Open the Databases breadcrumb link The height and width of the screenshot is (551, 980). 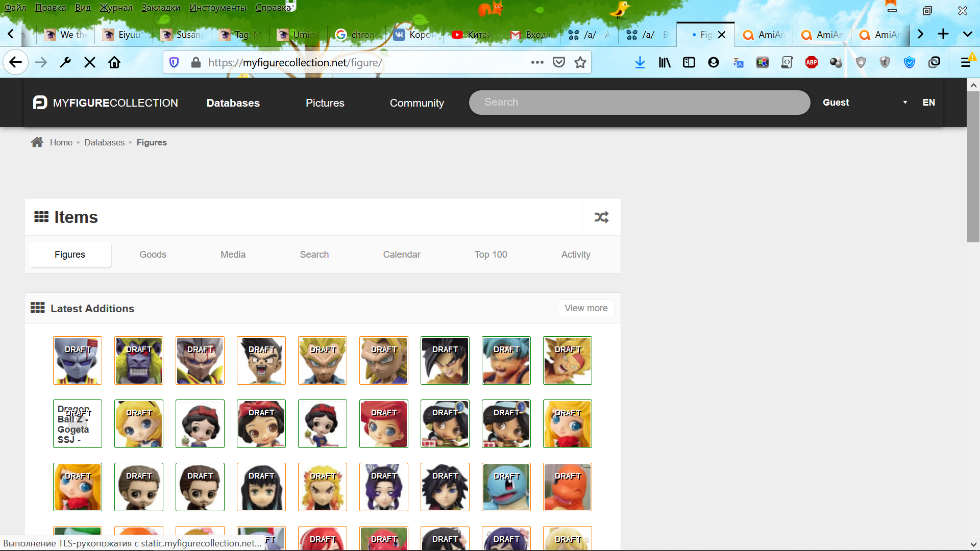tap(104, 143)
